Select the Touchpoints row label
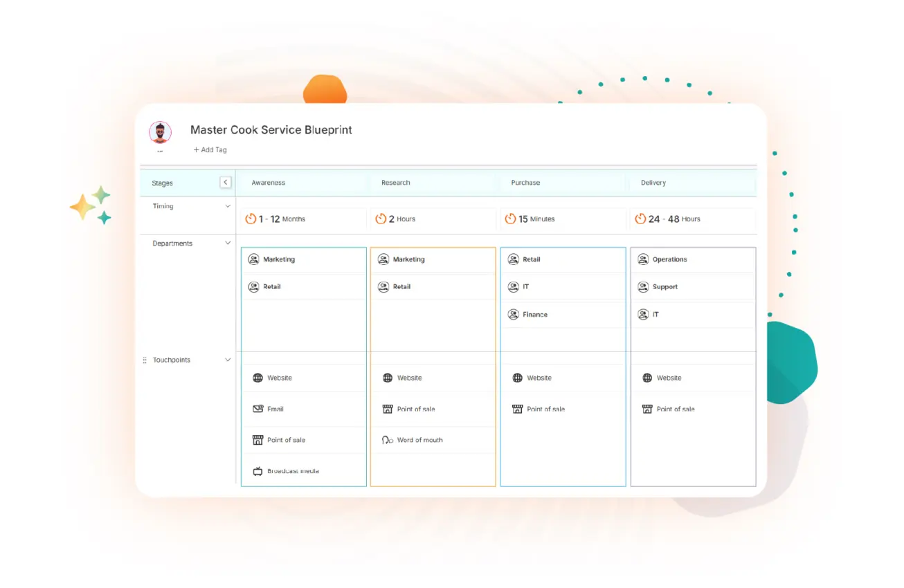 pyautogui.click(x=172, y=360)
